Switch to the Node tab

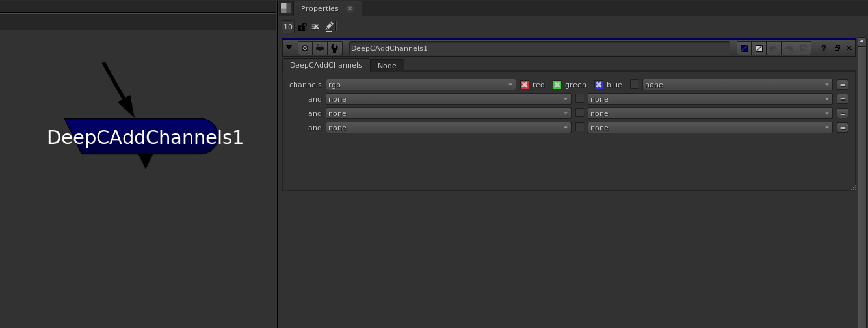[x=387, y=66]
